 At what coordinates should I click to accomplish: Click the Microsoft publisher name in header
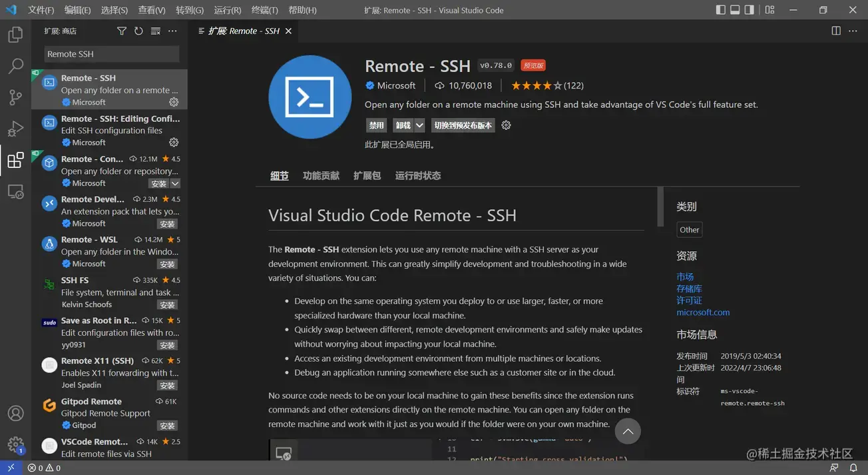[396, 85]
